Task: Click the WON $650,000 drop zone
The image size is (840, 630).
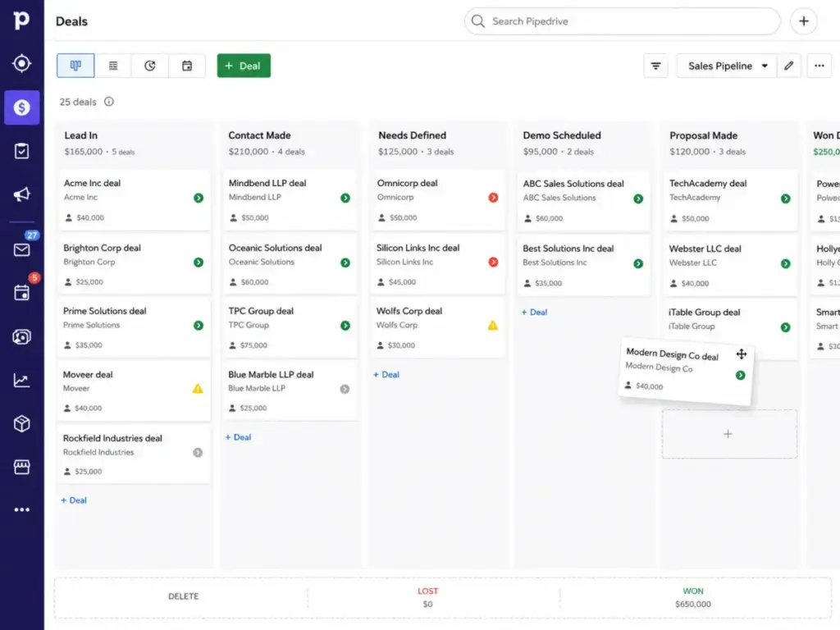Action: pyautogui.click(x=695, y=597)
